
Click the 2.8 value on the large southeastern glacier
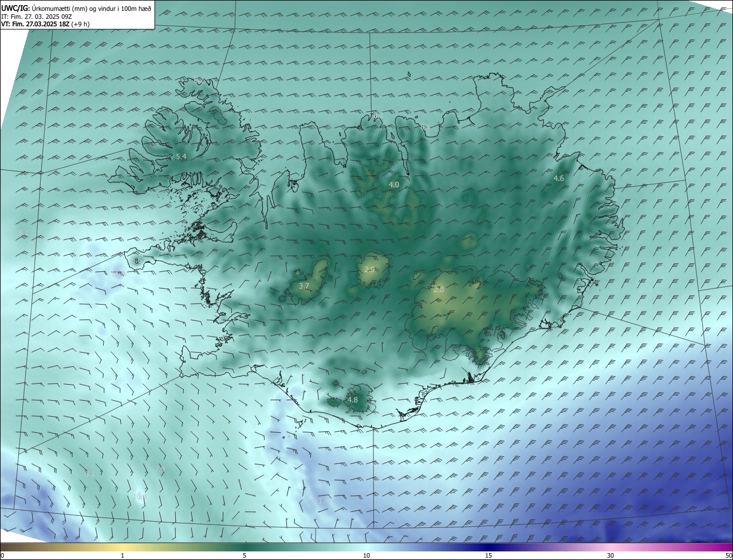pos(439,290)
